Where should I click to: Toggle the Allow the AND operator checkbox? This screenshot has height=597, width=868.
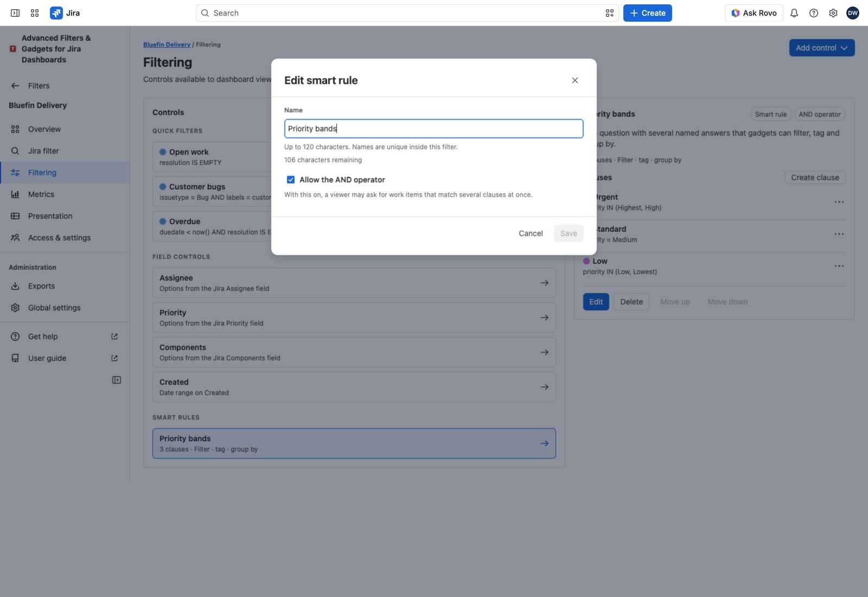point(291,180)
